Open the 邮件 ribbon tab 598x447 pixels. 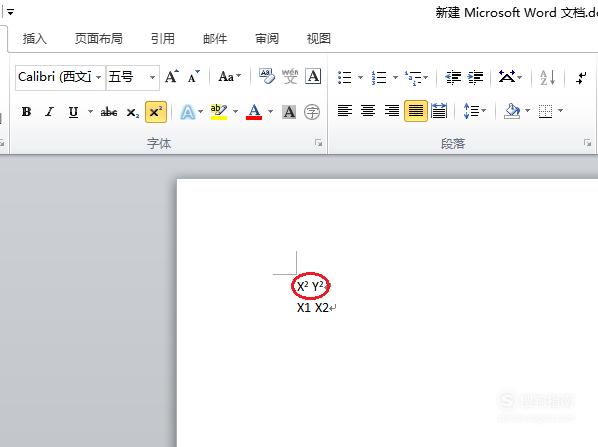pos(215,39)
